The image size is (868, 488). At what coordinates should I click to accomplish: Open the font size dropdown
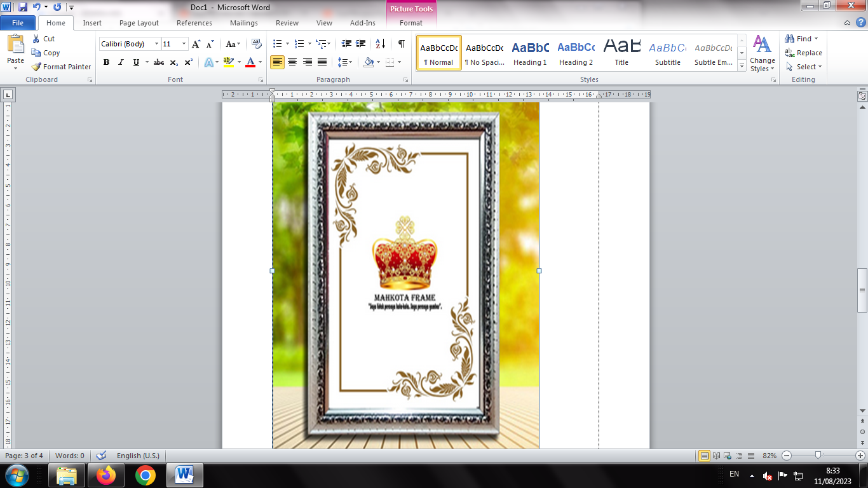[x=184, y=44]
